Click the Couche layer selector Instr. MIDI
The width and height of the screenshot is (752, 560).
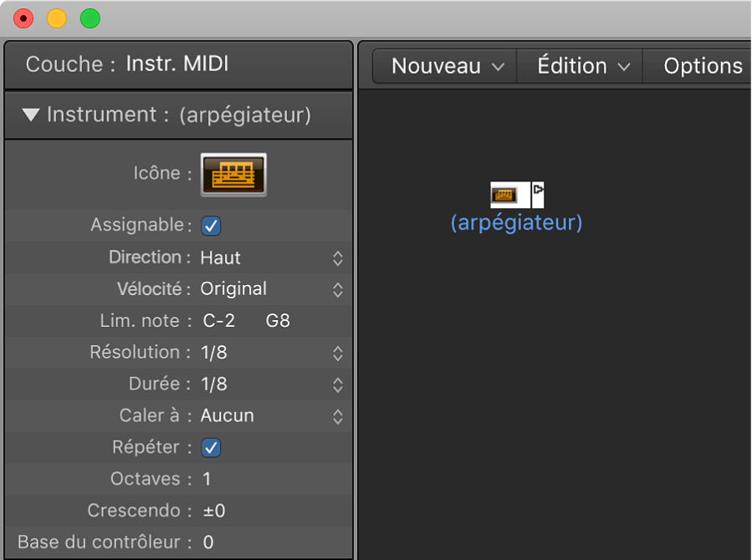click(176, 64)
